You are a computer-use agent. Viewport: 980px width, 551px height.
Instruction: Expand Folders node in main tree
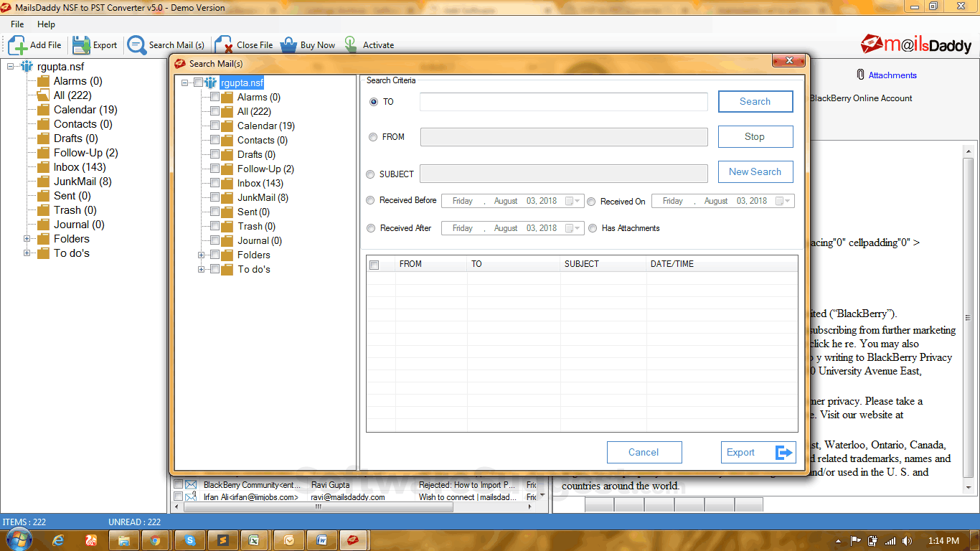[x=27, y=239]
